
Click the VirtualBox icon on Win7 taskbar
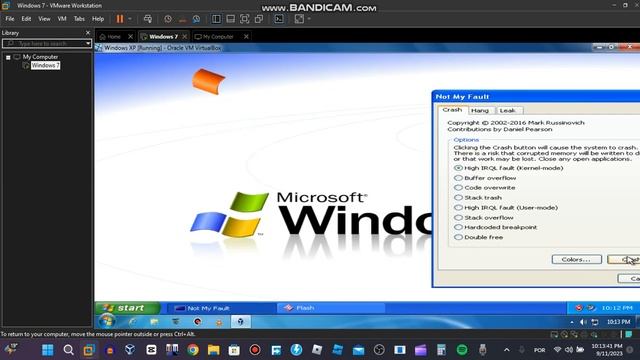tap(240, 322)
